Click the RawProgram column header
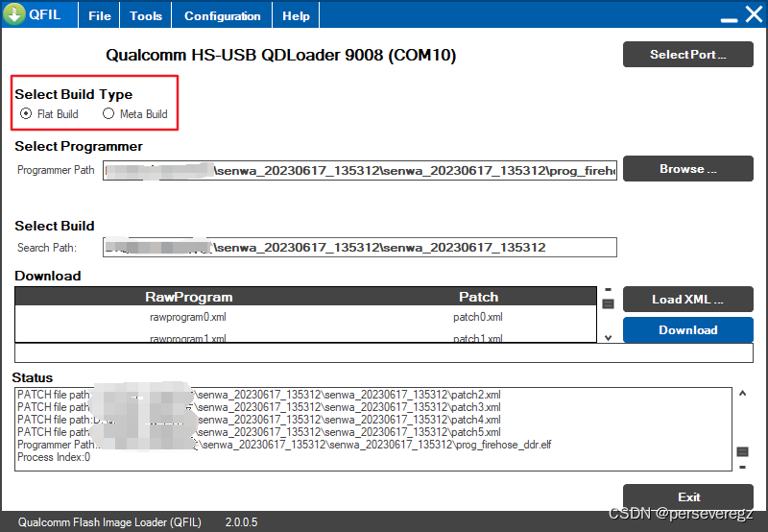 pyautogui.click(x=188, y=297)
